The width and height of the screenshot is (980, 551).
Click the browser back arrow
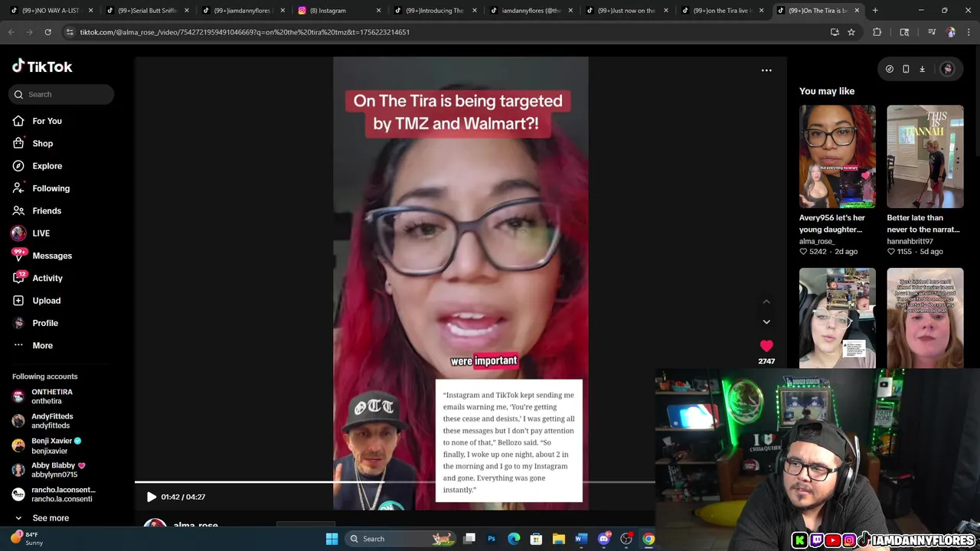pyautogui.click(x=11, y=32)
